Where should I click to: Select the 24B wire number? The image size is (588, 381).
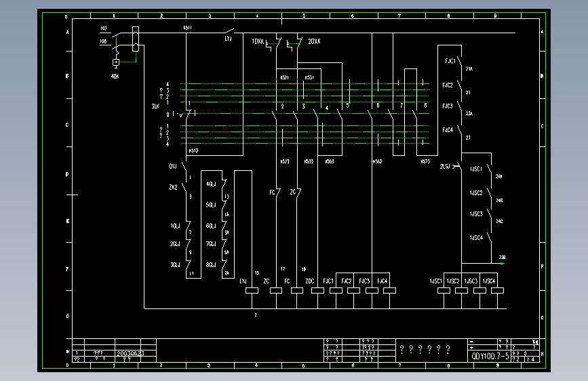[499, 200]
